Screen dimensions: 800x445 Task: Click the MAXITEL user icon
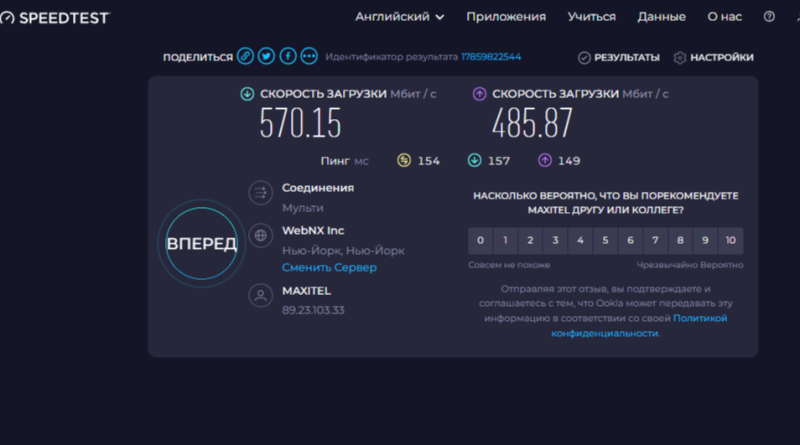pyautogui.click(x=261, y=295)
